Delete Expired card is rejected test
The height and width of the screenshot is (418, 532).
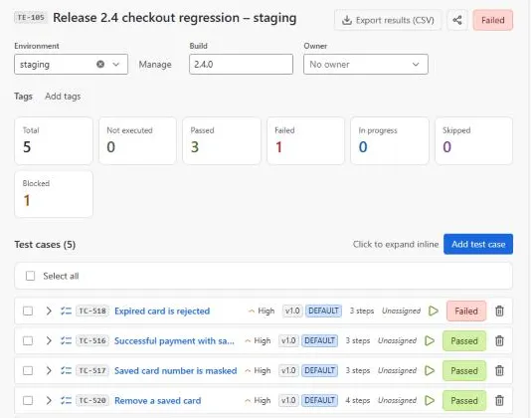(499, 311)
